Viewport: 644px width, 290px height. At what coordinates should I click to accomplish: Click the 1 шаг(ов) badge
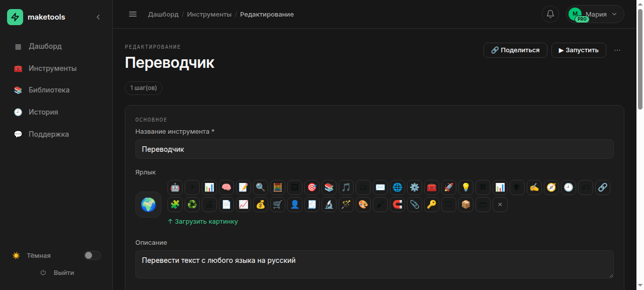143,88
